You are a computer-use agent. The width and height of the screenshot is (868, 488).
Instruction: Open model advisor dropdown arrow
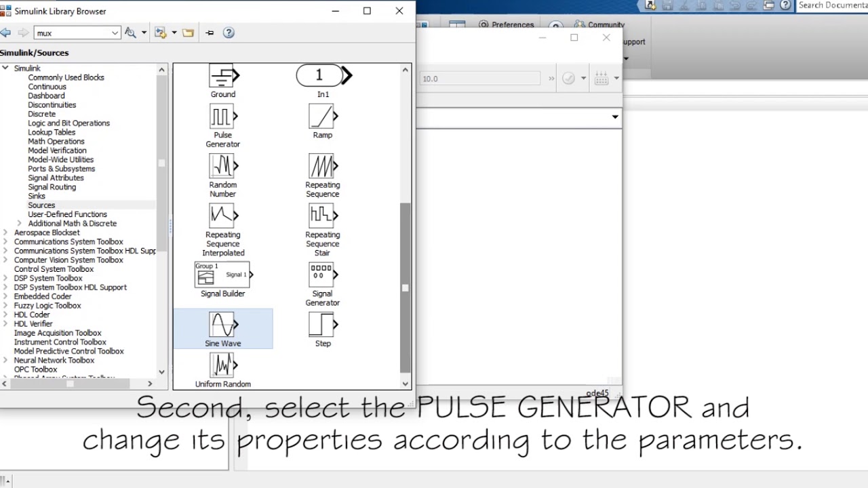[x=583, y=79]
